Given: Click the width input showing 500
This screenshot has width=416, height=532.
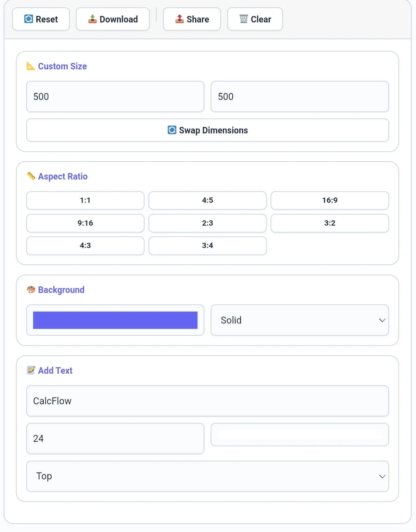Looking at the screenshot, I should coord(115,97).
